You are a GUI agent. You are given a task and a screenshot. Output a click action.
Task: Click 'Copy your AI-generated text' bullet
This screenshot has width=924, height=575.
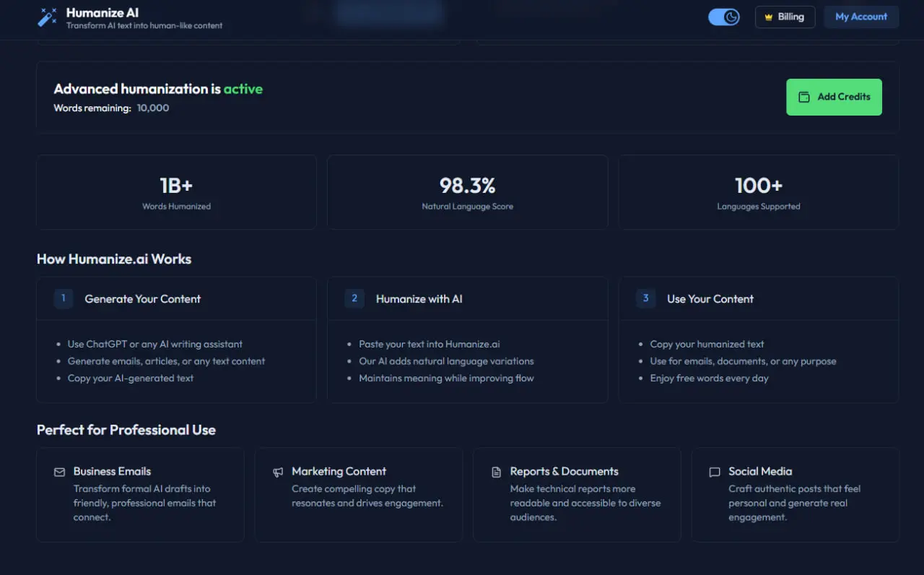pos(131,378)
